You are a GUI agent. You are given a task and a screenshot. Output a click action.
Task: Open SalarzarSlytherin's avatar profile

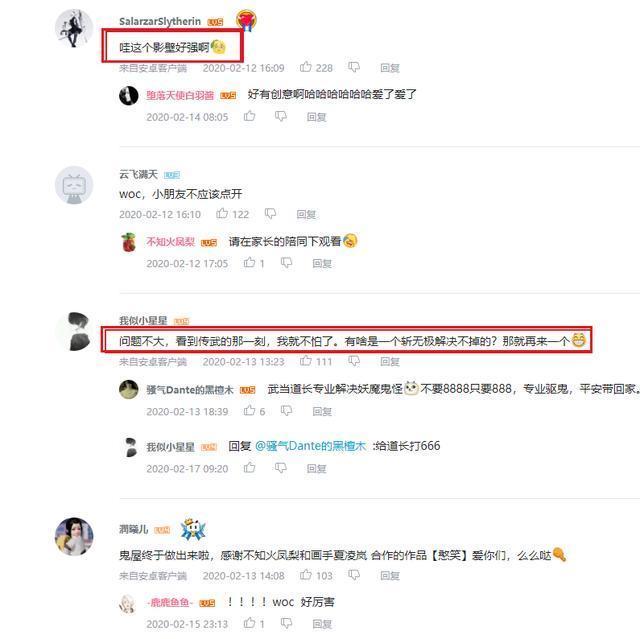[x=74, y=28]
